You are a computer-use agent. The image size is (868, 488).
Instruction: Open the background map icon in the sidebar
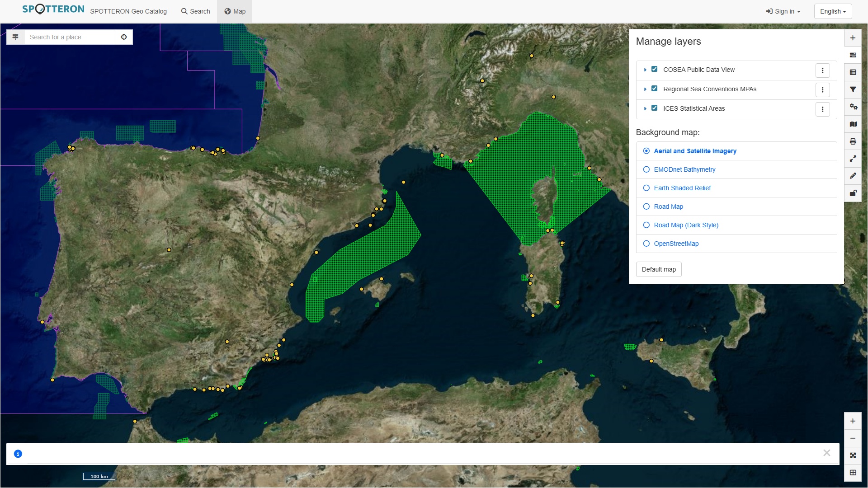click(x=853, y=124)
